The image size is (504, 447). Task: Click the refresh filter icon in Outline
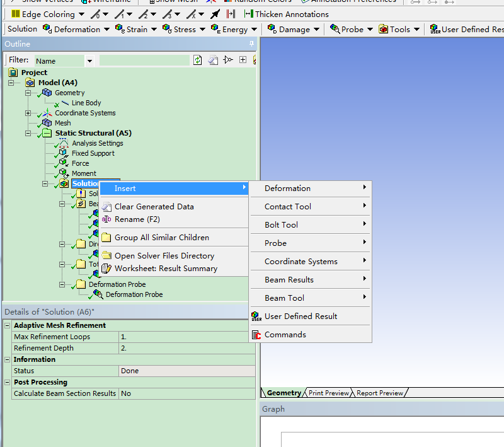pos(198,61)
